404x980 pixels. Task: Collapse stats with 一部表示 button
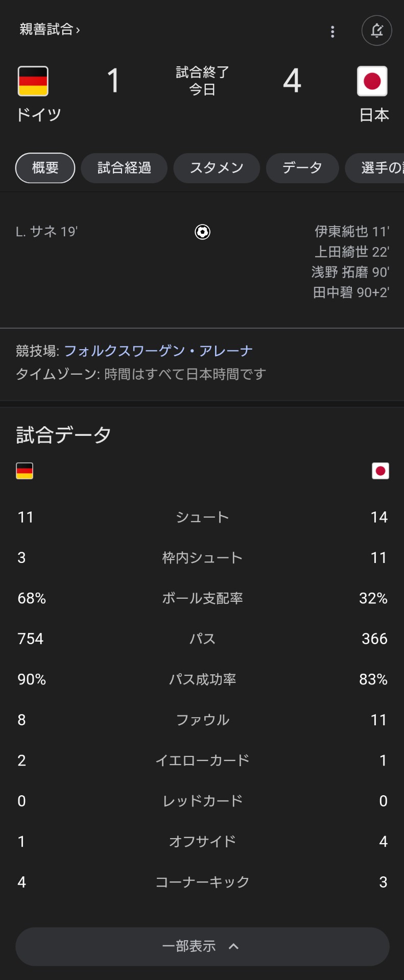(202, 946)
